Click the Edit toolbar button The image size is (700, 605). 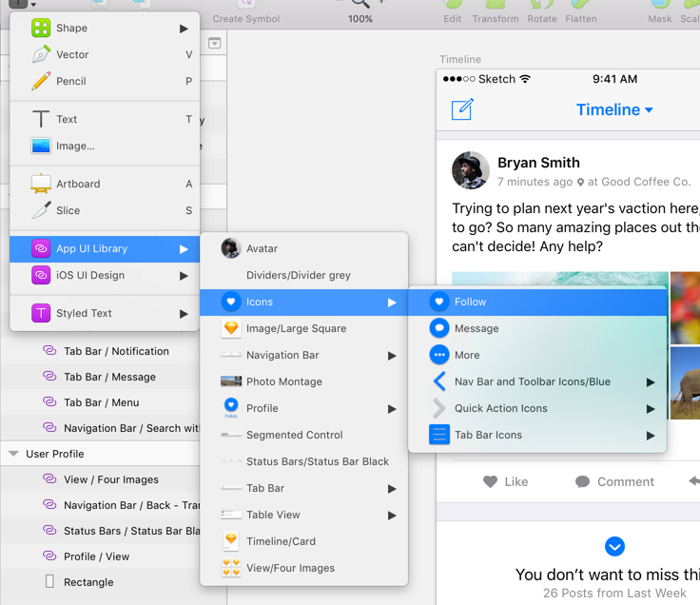(452, 12)
